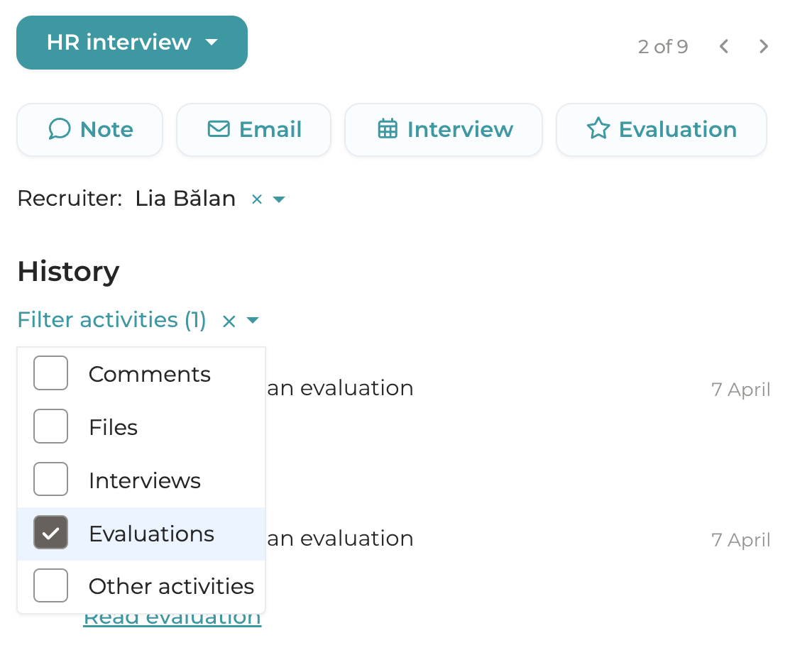Open the Read evaluation link
The image size is (812, 650).
[172, 616]
